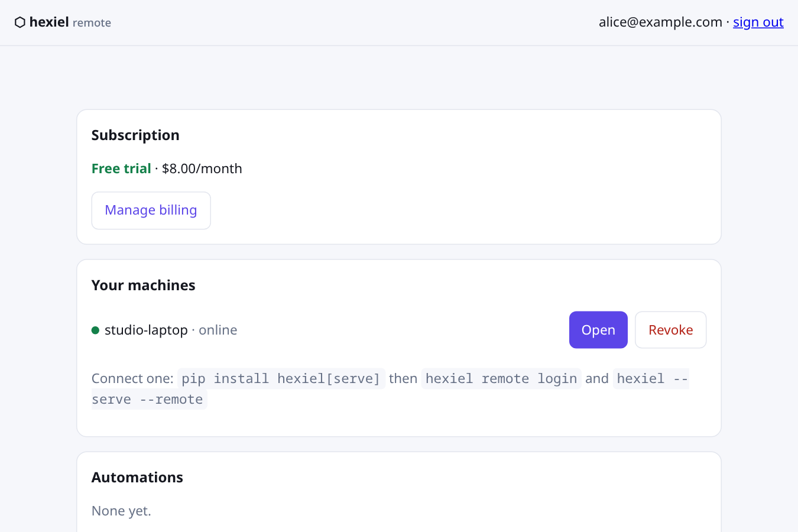The image size is (798, 532).
Task: Click the None yet automations placeholder
Action: [x=121, y=511]
